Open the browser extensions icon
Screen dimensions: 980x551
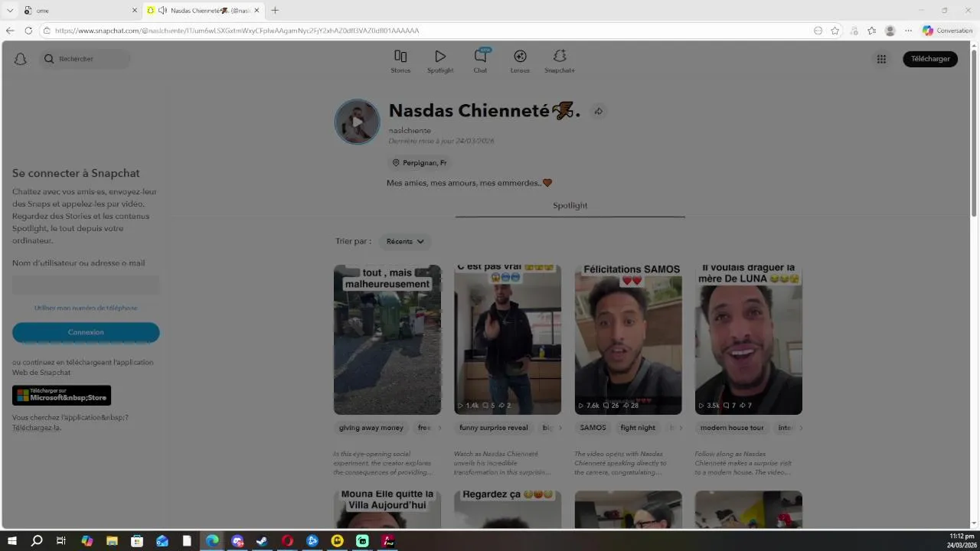pyautogui.click(x=854, y=31)
